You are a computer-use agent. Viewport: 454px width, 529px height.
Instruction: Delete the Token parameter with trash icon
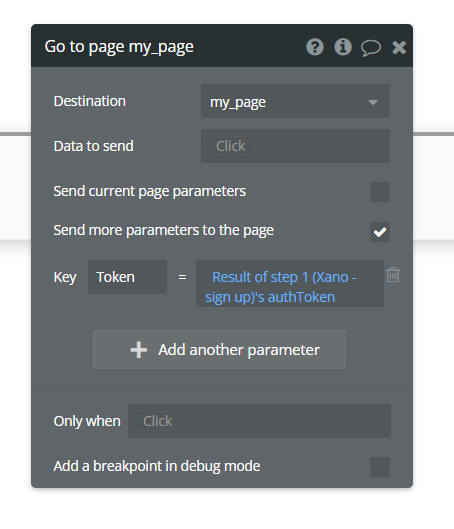393,275
